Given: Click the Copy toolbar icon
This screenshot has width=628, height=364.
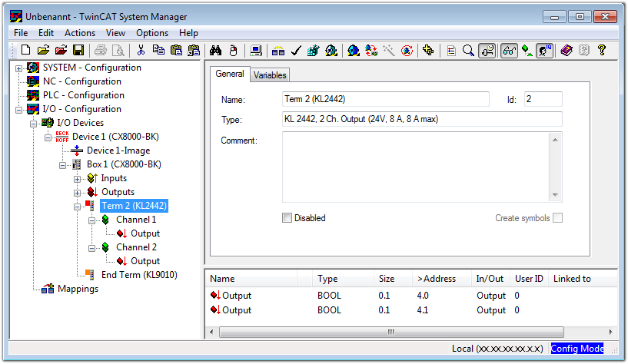Looking at the screenshot, I should [x=158, y=51].
